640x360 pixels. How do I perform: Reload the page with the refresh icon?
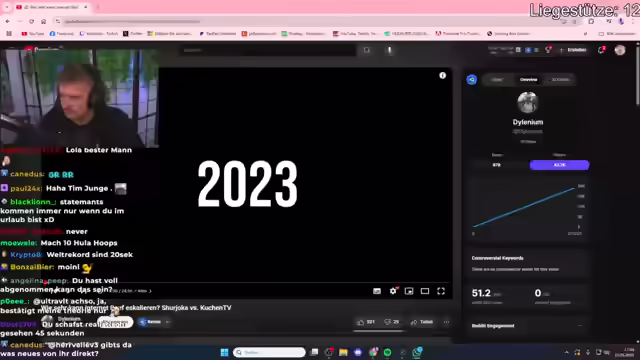coord(31,21)
